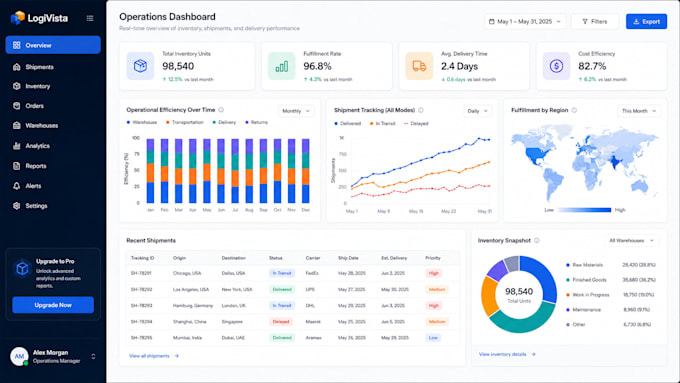Click the Avg. Delivery Time truck icon
Image resolution: width=680 pixels, height=383 pixels.
tap(419, 66)
